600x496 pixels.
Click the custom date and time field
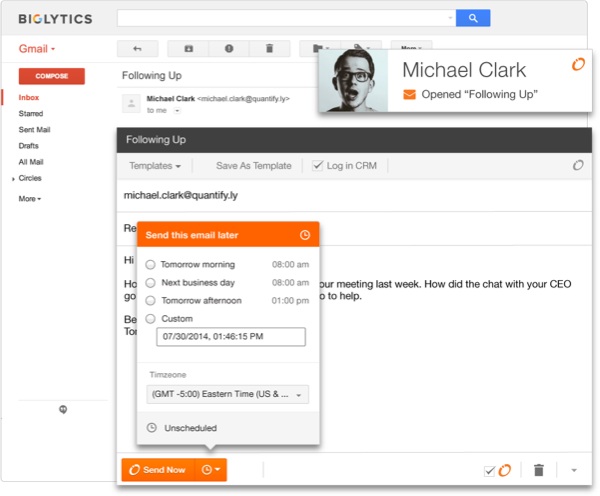tap(232, 338)
